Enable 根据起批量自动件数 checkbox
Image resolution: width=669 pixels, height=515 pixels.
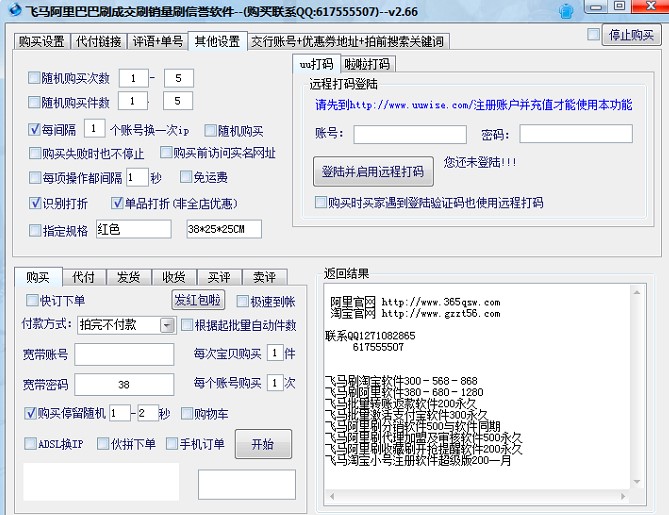tap(187, 325)
